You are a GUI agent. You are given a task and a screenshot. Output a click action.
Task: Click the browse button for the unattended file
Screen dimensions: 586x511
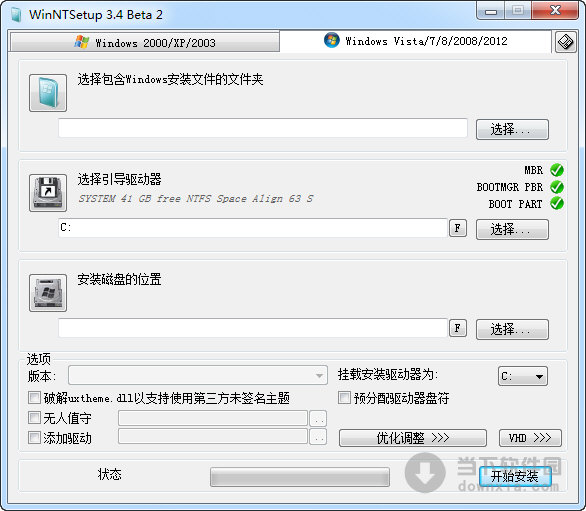coord(318,418)
